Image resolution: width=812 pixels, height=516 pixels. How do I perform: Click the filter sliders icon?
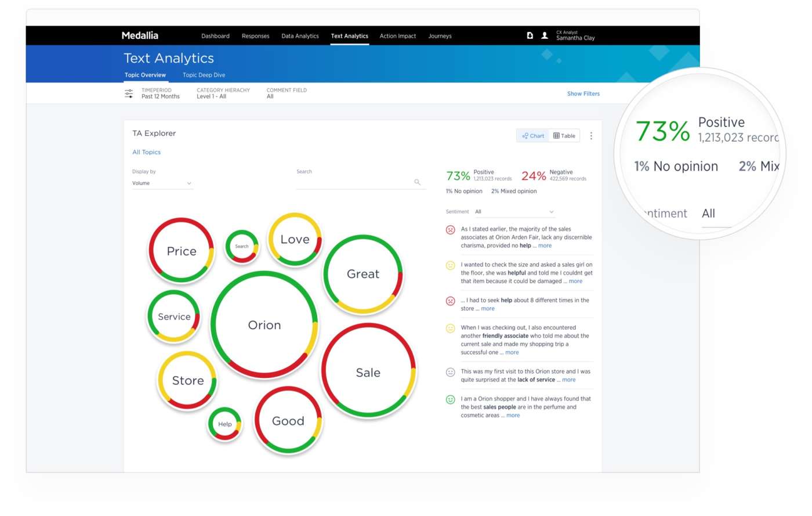tap(129, 93)
